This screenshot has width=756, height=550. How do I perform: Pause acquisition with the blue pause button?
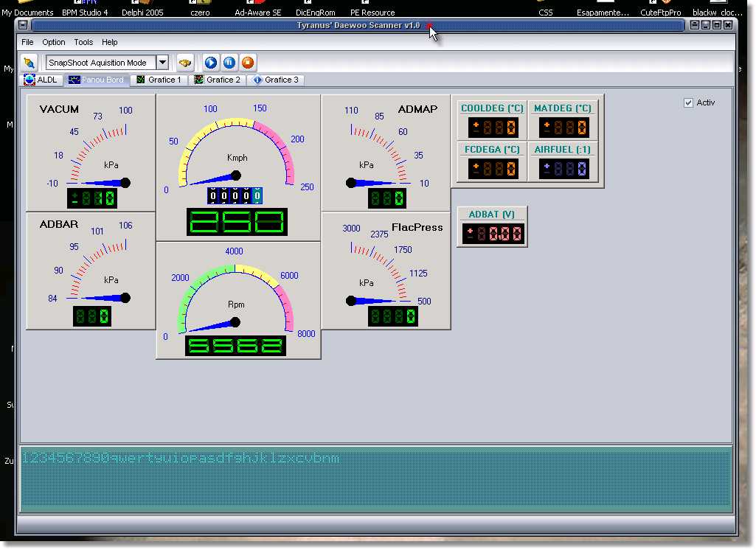pos(229,63)
